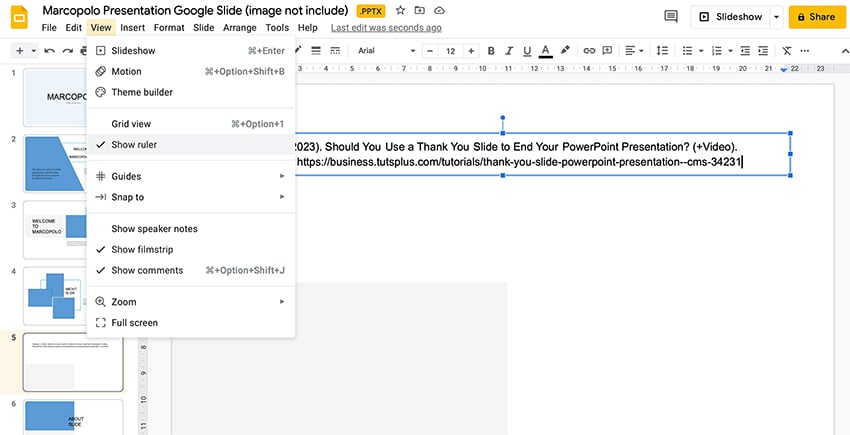Click the yellow Share button
850x435 pixels.
click(x=816, y=17)
